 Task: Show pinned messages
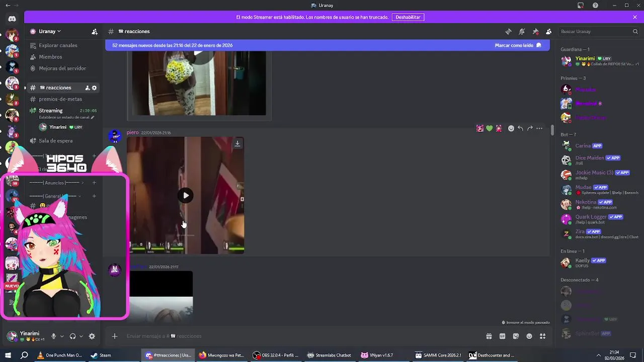click(x=535, y=31)
